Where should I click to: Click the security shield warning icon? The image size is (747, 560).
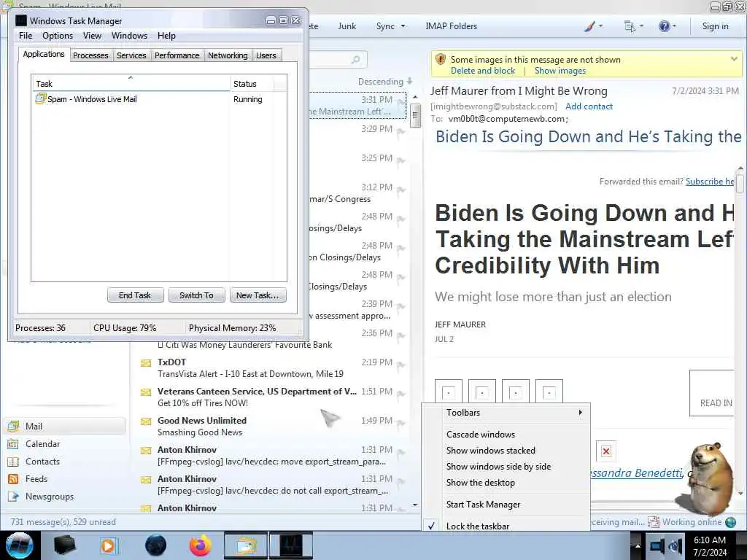[440, 59]
